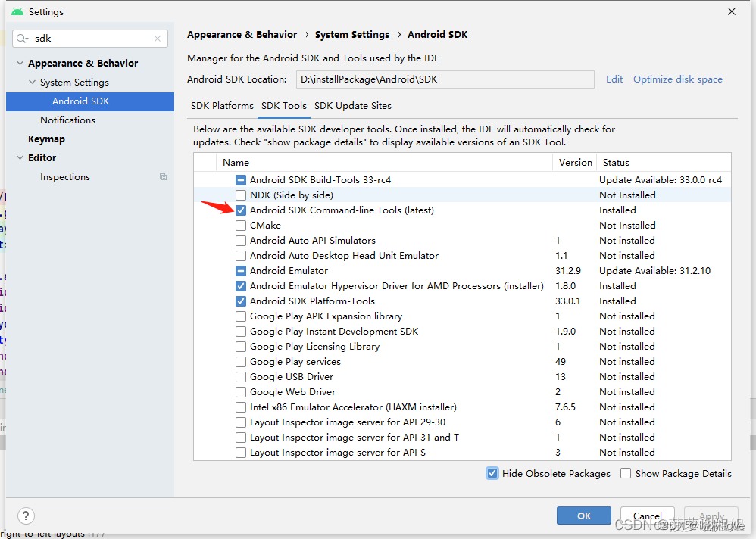
Task: Click the Android SDK Location path field
Action: pyautogui.click(x=445, y=79)
